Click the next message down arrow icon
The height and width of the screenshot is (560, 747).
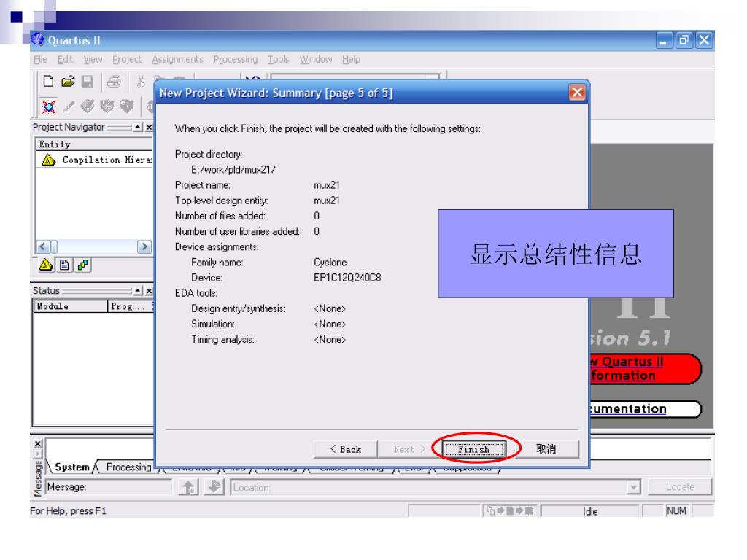[x=214, y=487]
